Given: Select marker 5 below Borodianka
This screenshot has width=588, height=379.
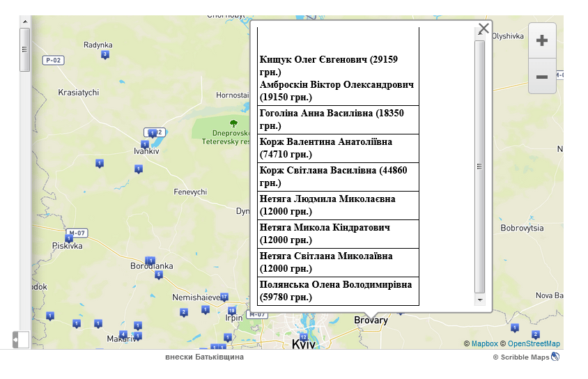Looking at the screenshot, I should click(x=159, y=274).
